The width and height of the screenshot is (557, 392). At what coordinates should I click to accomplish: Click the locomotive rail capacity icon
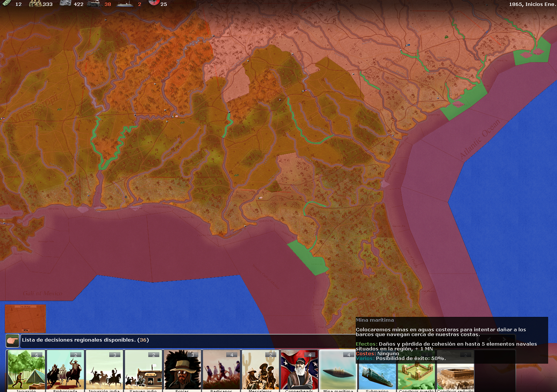pos(94,4)
